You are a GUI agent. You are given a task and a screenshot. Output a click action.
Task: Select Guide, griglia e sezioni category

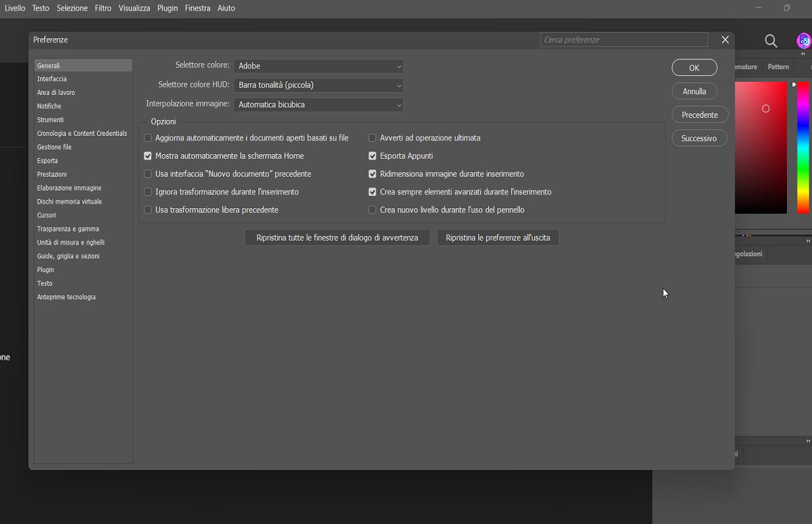[83, 256]
